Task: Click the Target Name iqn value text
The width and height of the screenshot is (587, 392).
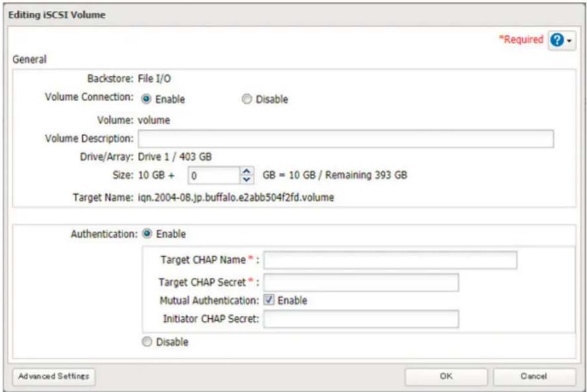Action: 236,197
